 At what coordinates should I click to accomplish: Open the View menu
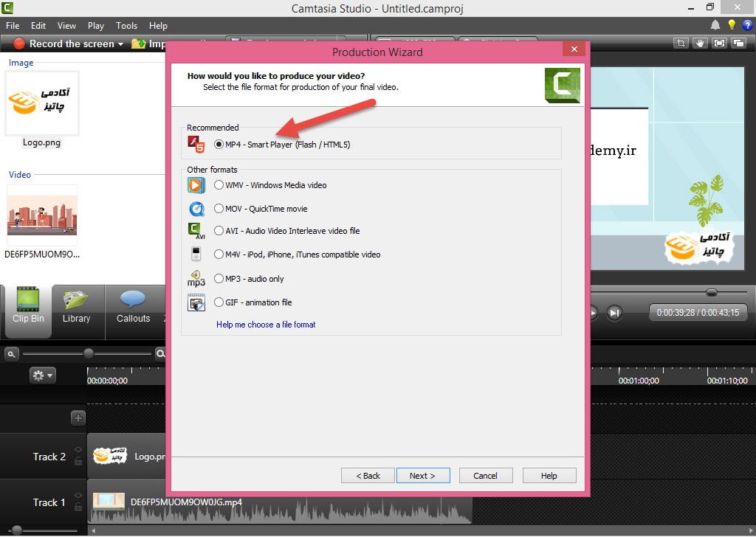click(x=66, y=26)
